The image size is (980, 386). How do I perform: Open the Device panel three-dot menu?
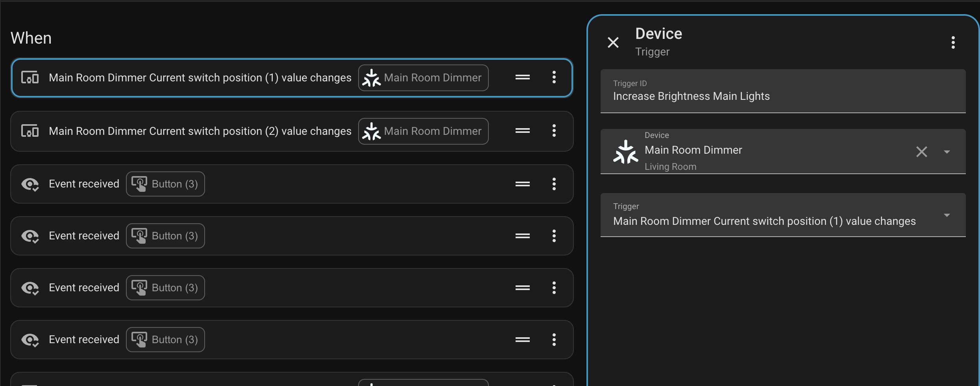953,42
